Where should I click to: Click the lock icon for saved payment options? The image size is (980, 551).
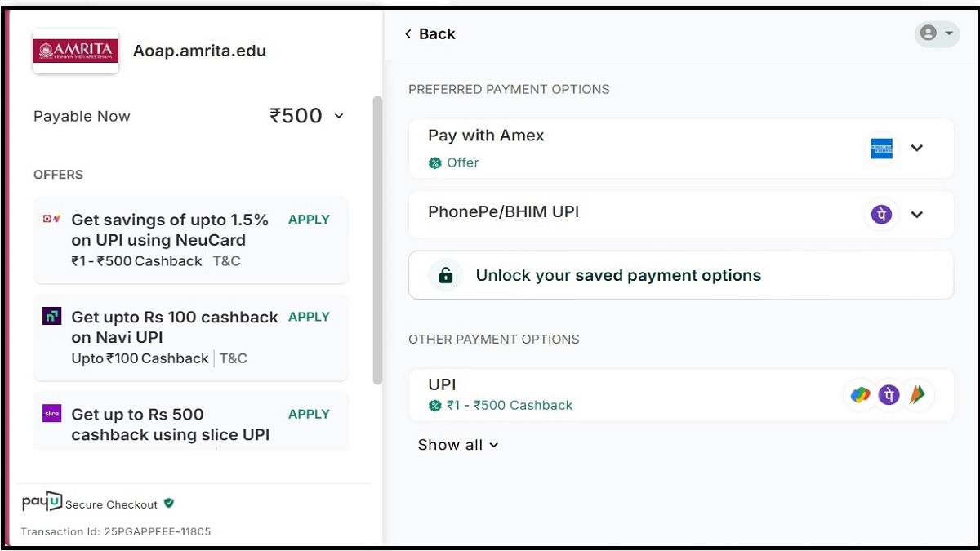[445, 275]
